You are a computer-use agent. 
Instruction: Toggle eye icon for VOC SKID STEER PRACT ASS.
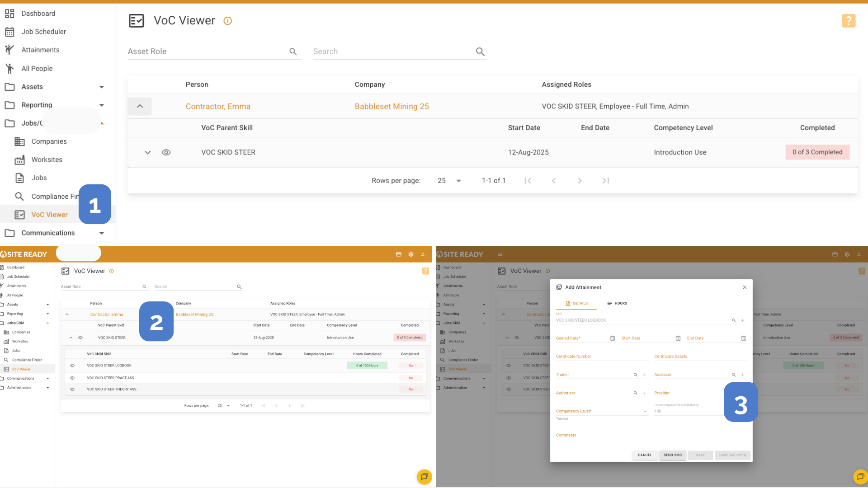[x=72, y=378]
